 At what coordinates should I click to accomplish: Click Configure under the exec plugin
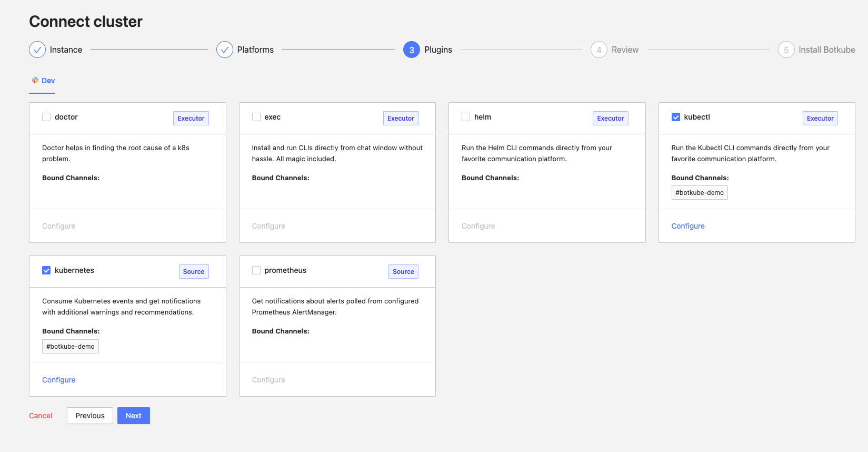click(x=268, y=226)
